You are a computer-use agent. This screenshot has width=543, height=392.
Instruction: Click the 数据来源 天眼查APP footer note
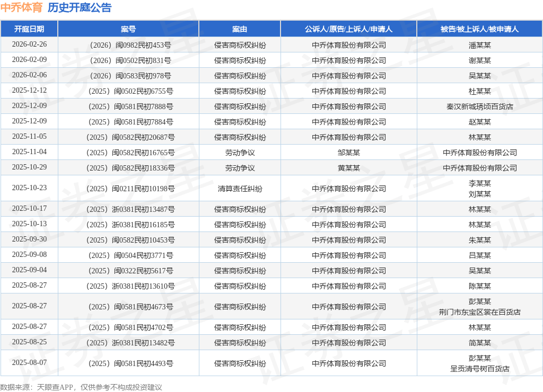pyautogui.click(x=81, y=387)
